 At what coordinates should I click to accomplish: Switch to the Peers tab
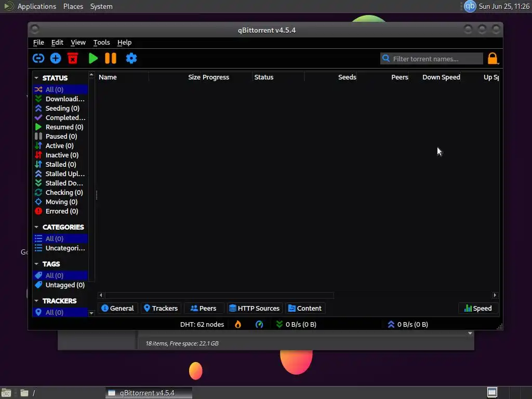point(204,308)
